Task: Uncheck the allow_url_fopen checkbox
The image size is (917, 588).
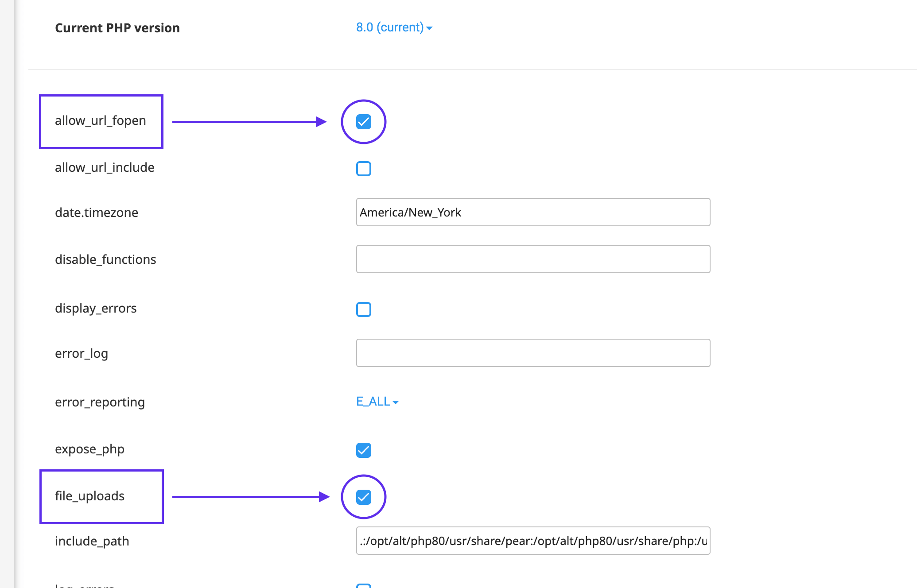Action: [x=363, y=122]
